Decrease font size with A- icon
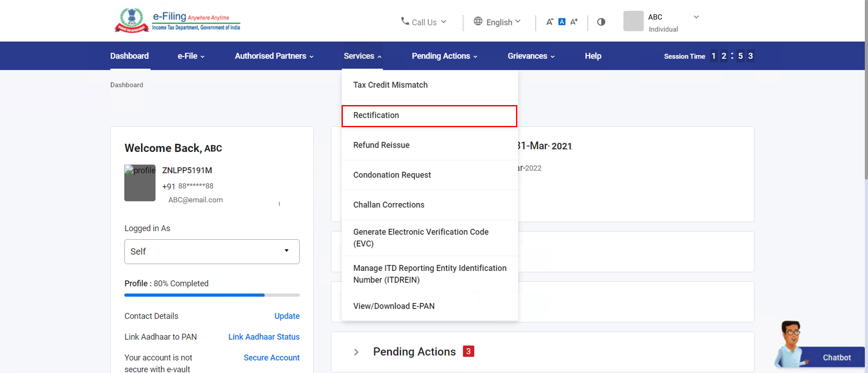Image resolution: width=868 pixels, height=373 pixels. tap(549, 22)
